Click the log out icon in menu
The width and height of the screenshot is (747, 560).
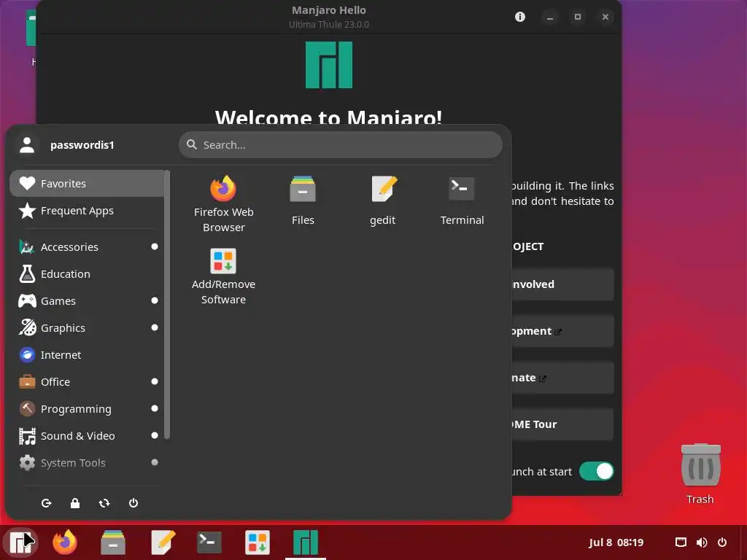[46, 503]
